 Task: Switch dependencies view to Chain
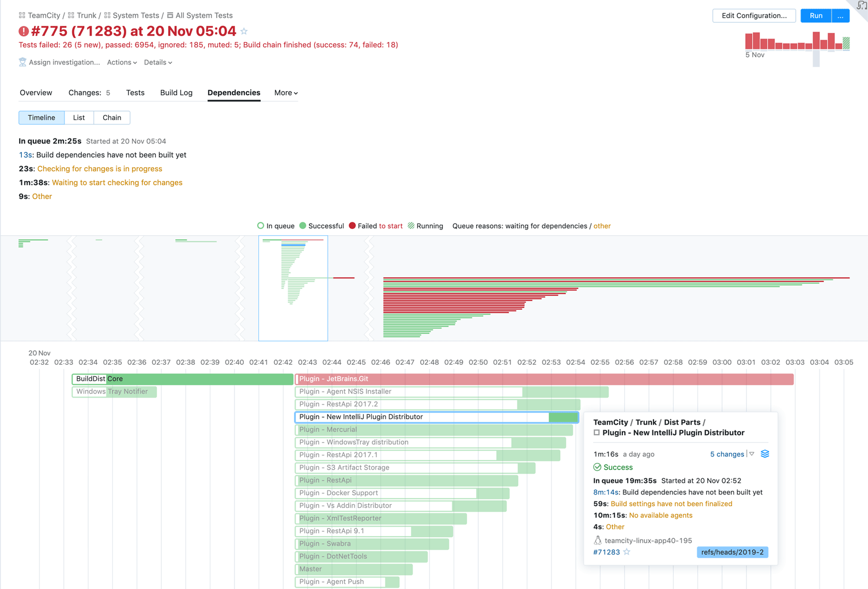pyautogui.click(x=112, y=118)
